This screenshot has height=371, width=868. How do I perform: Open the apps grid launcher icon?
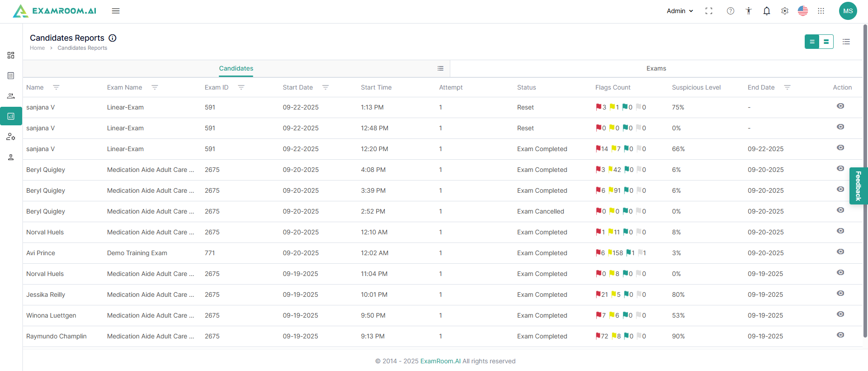click(x=821, y=11)
